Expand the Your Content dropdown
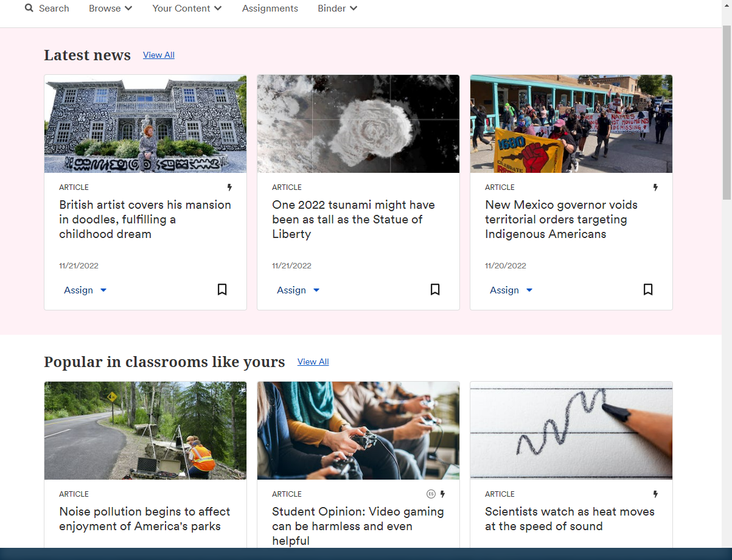Screen dimensions: 732x560 point(187,9)
